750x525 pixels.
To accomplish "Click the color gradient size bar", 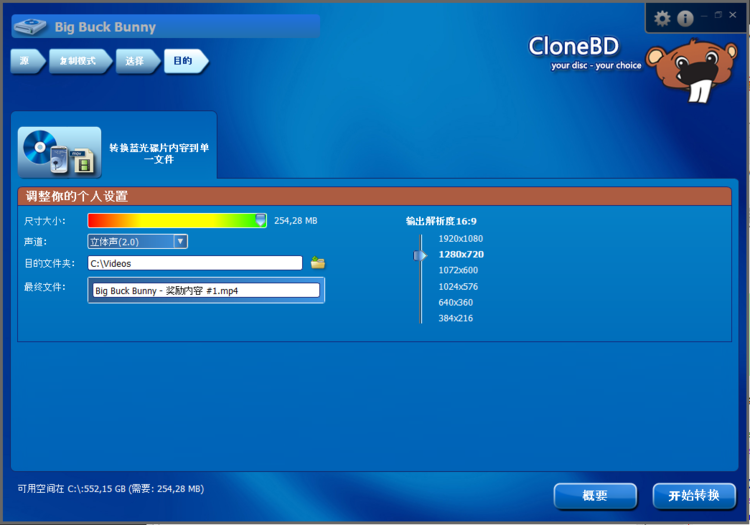I will click(177, 220).
